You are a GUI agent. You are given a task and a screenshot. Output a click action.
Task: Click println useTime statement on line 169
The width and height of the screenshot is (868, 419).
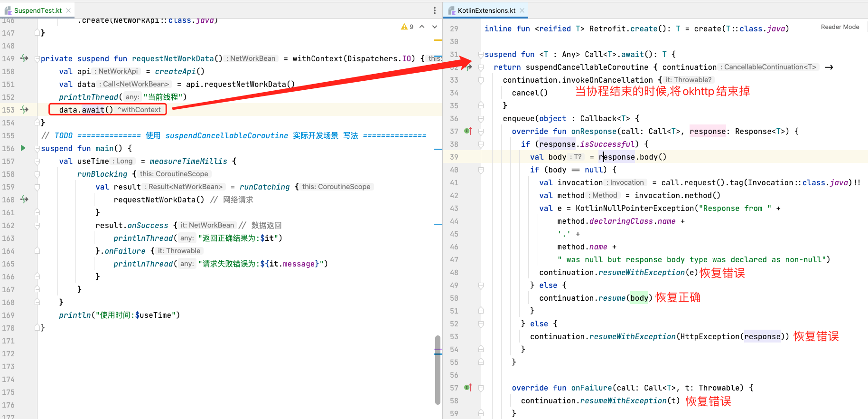(x=119, y=315)
